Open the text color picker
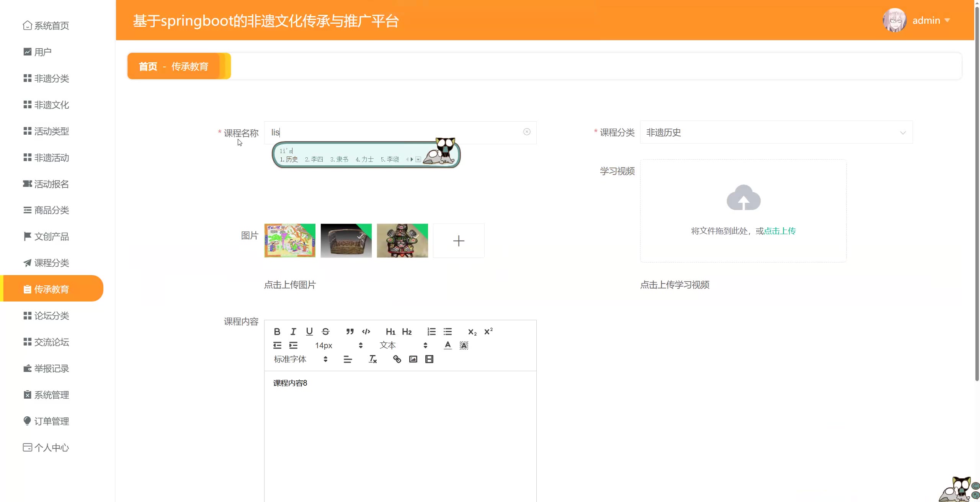The height and width of the screenshot is (502, 980). [448, 346]
